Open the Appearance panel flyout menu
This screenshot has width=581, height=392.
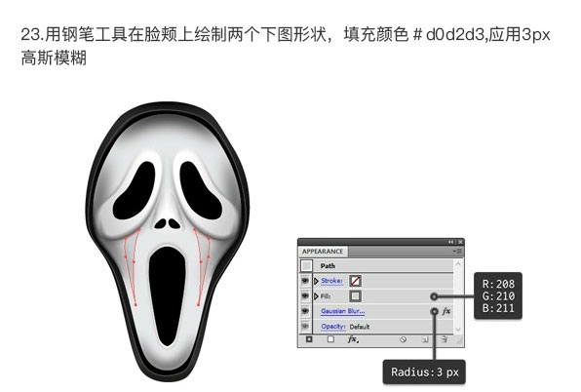[x=458, y=252]
